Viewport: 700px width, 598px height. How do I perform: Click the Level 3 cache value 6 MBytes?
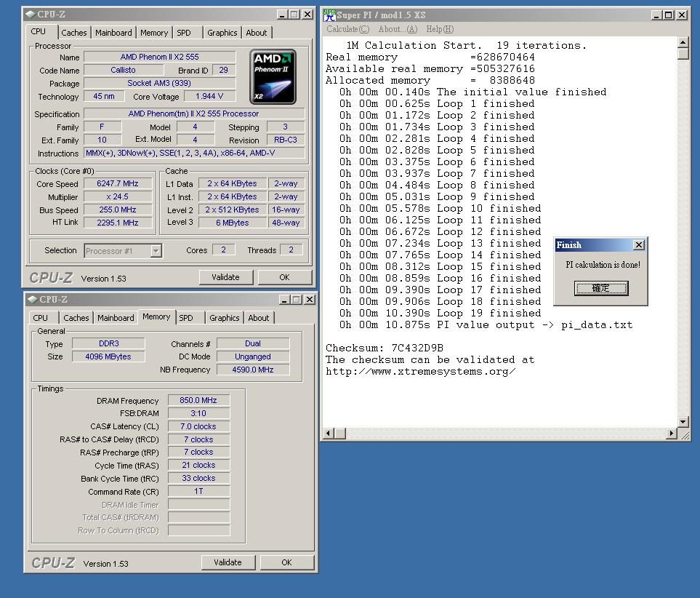[233, 223]
